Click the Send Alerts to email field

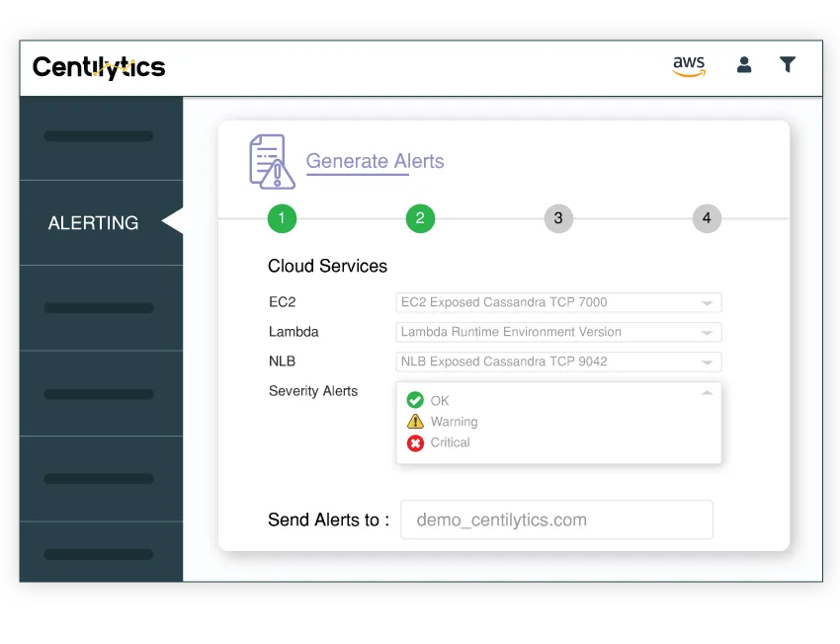tap(556, 520)
